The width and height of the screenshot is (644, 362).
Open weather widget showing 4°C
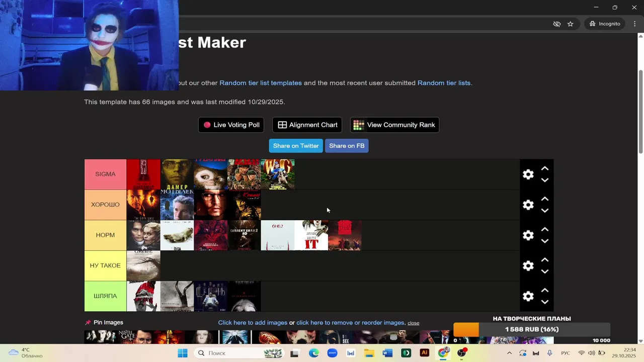[26, 353]
